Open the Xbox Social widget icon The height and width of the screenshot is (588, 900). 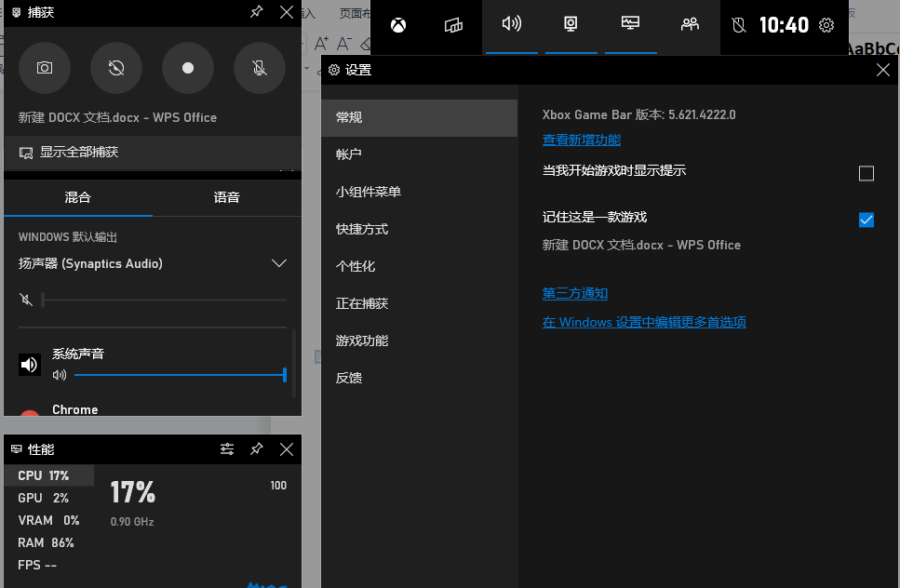point(690,24)
